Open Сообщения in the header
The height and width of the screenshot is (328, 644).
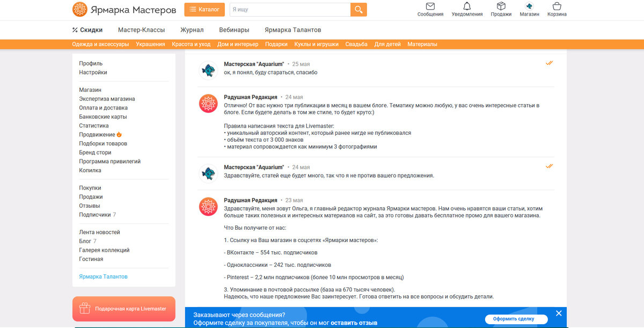coord(430,9)
